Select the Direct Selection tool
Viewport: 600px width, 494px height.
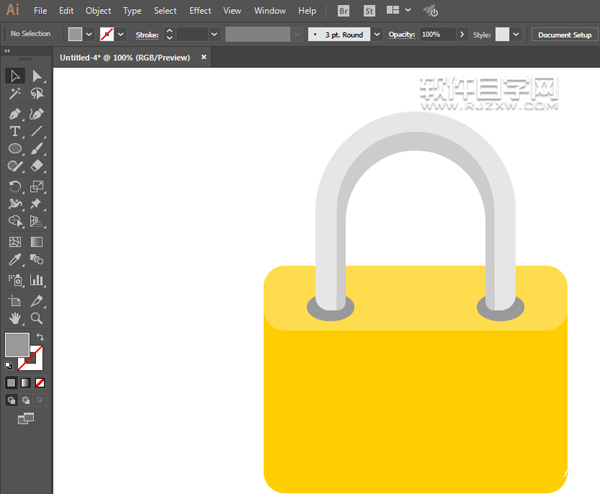coord(37,76)
